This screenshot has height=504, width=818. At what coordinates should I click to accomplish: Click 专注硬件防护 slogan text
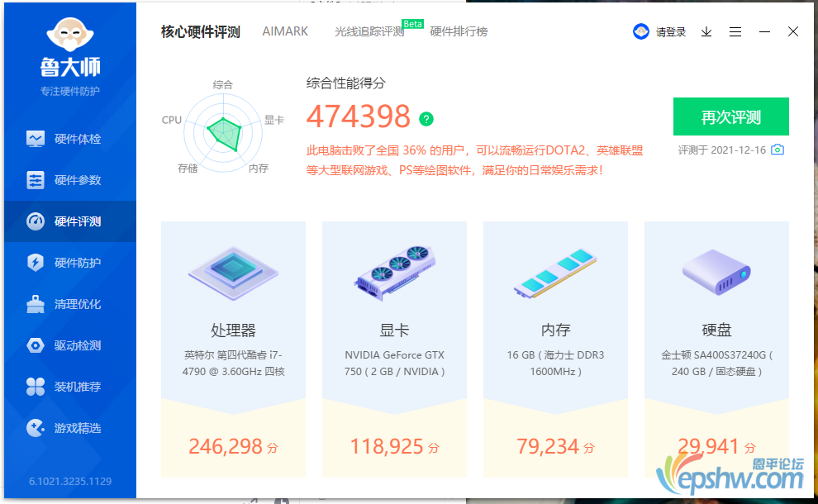pos(70,92)
